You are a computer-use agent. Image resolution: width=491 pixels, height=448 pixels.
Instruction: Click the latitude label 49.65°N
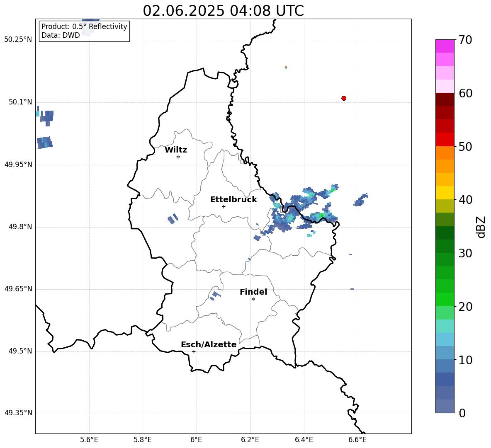18,289
